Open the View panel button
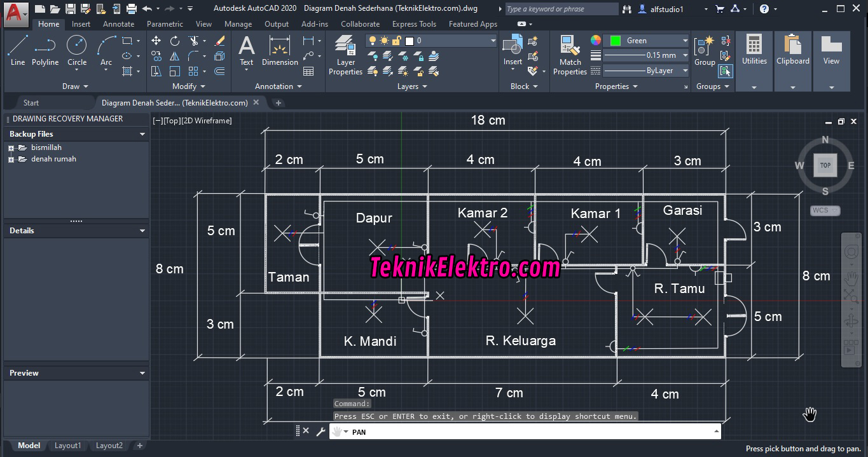868x457 pixels. [831, 61]
